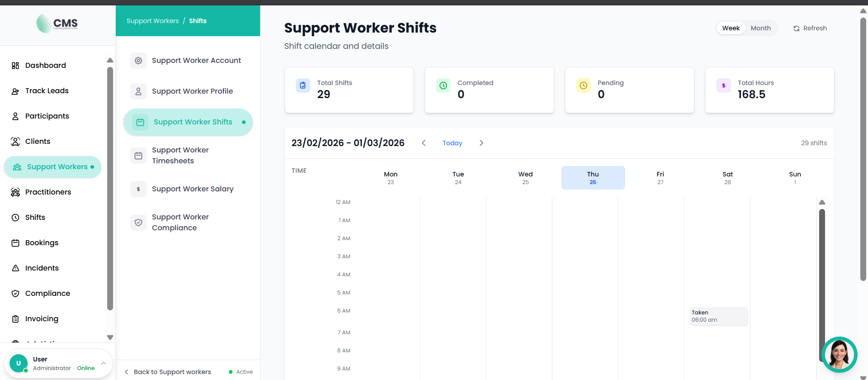Viewport: 868px width, 380px height.
Task: Click the page vertical scrollbar thumb
Action: [x=863, y=149]
